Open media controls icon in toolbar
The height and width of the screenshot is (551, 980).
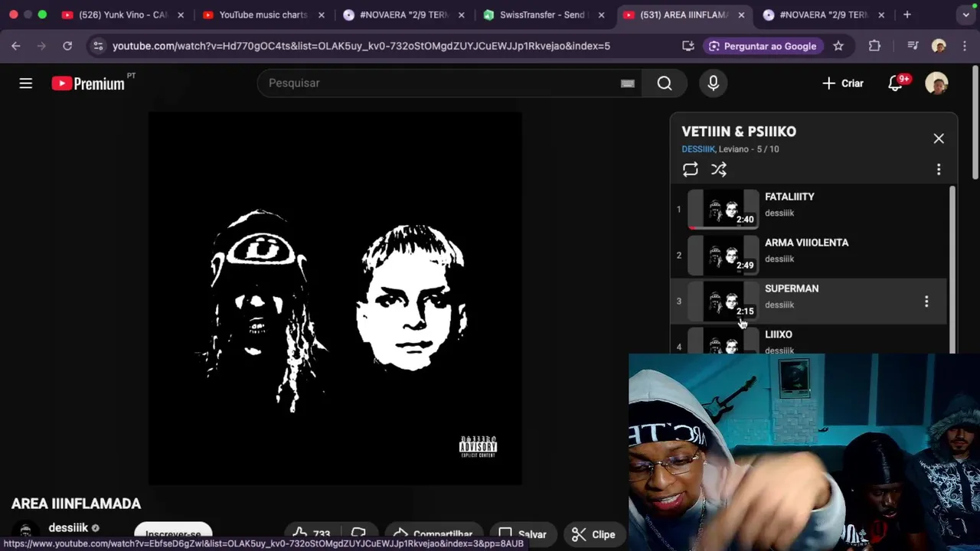(913, 46)
